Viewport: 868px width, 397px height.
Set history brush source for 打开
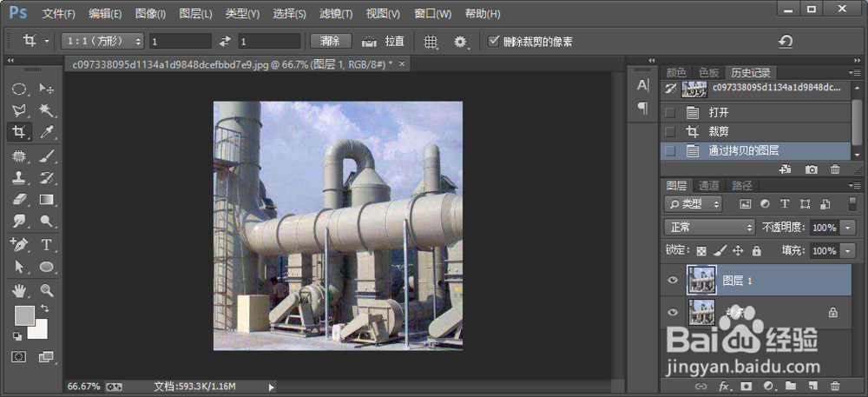(670, 113)
